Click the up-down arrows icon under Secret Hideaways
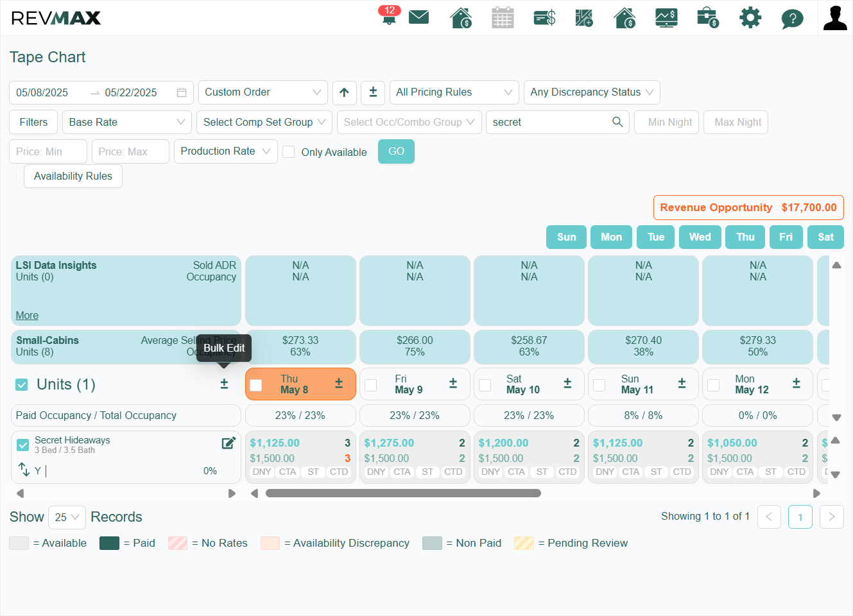Screen dimensions: 853x616 click(x=24, y=470)
